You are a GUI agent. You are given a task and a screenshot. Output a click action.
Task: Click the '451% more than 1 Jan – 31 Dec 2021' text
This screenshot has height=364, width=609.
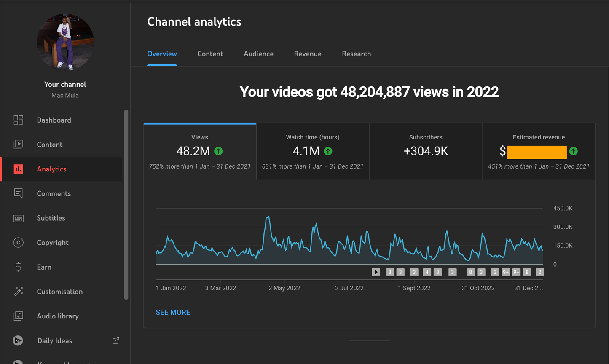click(539, 166)
